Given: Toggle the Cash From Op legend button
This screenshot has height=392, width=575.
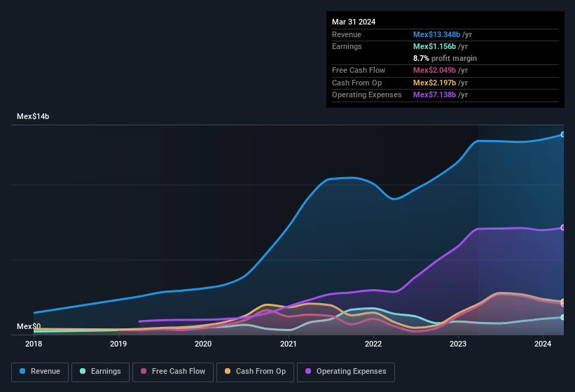Looking at the screenshot, I should (255, 372).
